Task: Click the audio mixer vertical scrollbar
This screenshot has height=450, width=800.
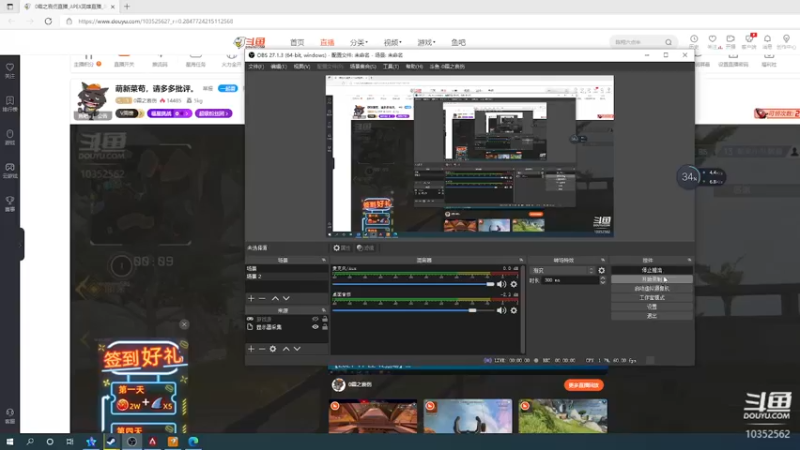Action: (x=522, y=309)
